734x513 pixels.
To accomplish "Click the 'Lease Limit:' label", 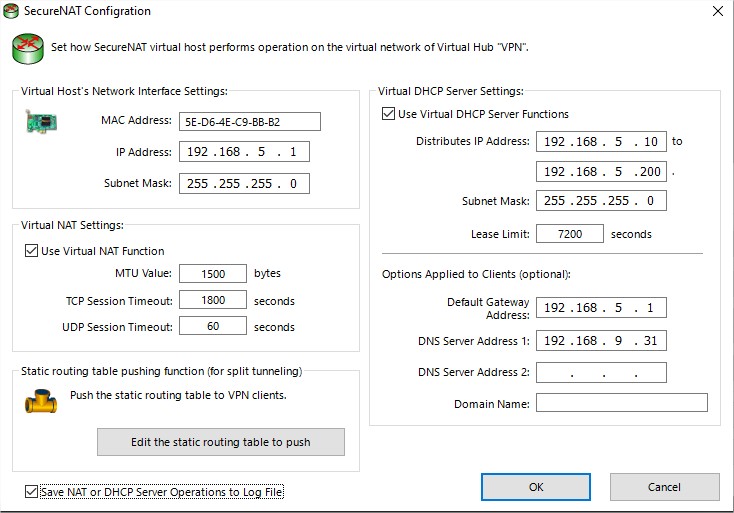I will (500, 234).
